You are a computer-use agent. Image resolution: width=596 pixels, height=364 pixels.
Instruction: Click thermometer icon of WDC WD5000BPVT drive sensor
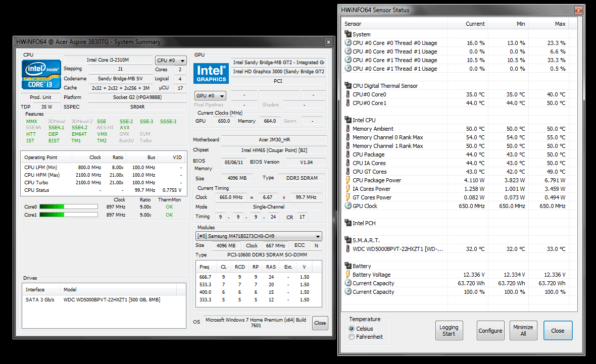pyautogui.click(x=348, y=249)
